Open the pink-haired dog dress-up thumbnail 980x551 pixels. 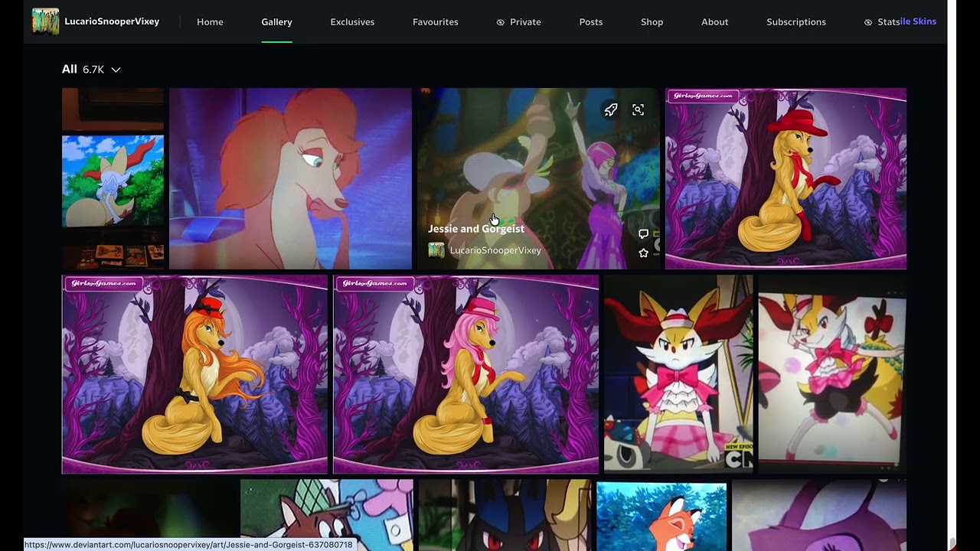[x=465, y=374]
